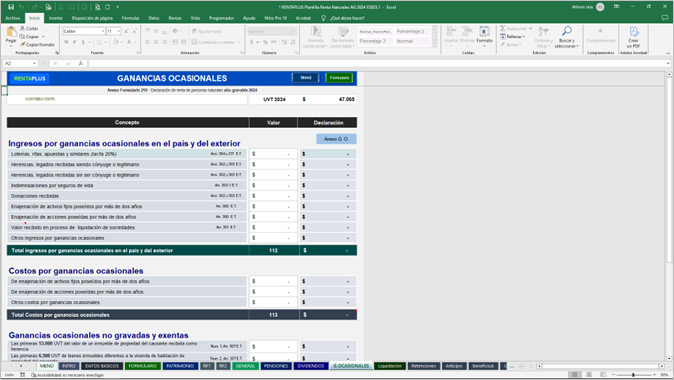674x380 pixels.
Task: Click vertical scrollbar down arrow
Action: pos(669,359)
